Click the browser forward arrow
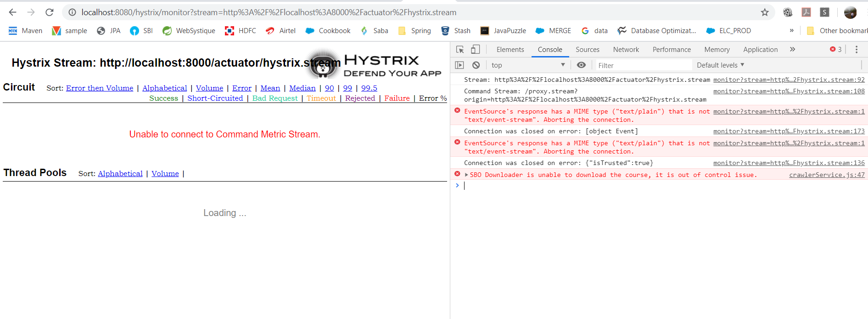The width and height of the screenshot is (868, 319). tap(31, 12)
